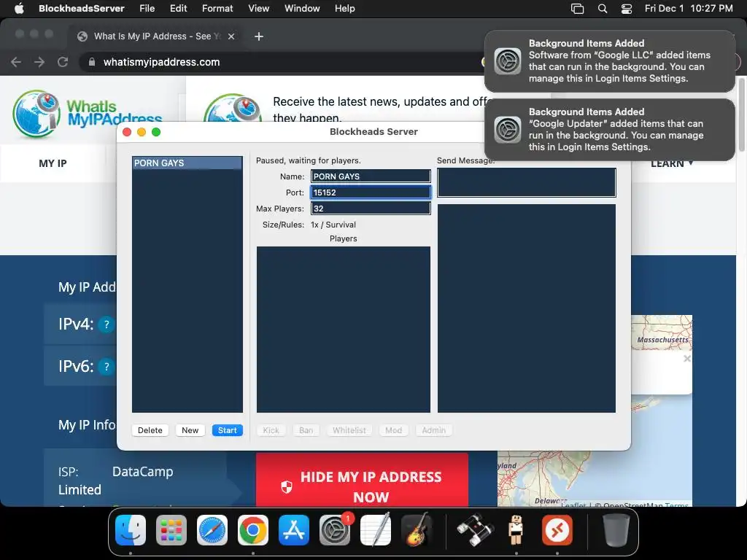Click the Hide My IP Address Now button

click(362, 479)
